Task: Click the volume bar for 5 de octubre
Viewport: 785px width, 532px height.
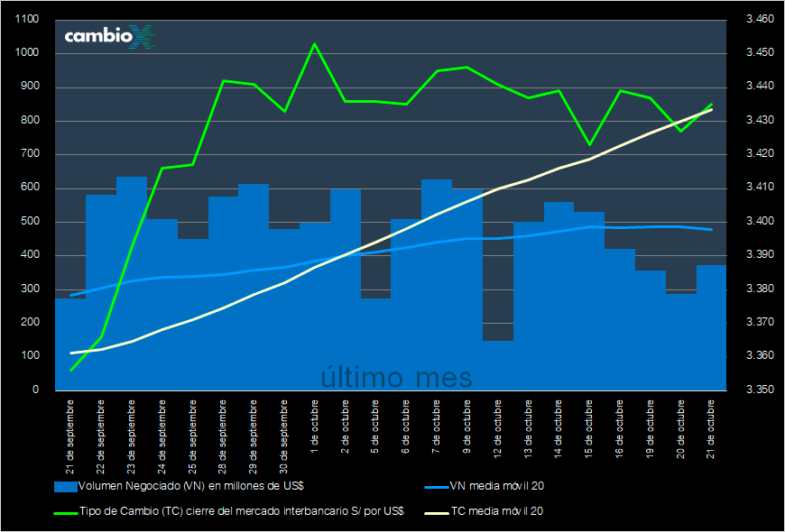Action: click(x=375, y=344)
